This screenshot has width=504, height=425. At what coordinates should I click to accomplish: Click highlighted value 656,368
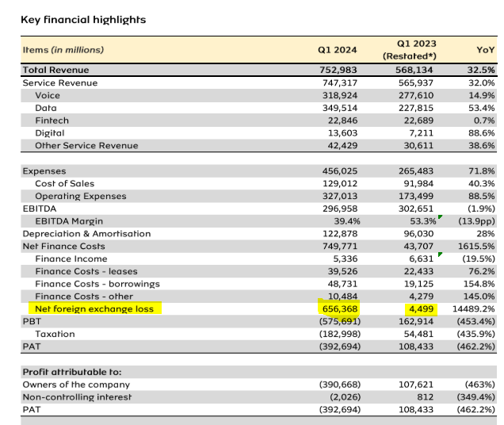coord(340,309)
